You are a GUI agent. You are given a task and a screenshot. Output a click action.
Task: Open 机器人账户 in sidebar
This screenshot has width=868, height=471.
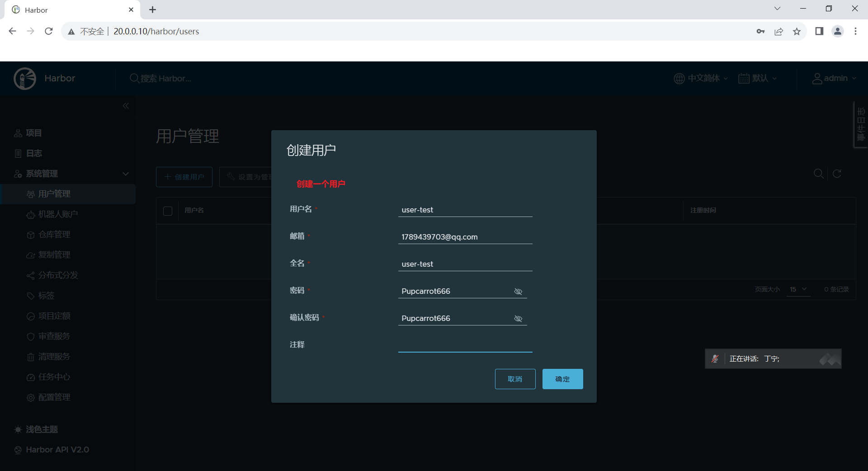click(x=58, y=214)
